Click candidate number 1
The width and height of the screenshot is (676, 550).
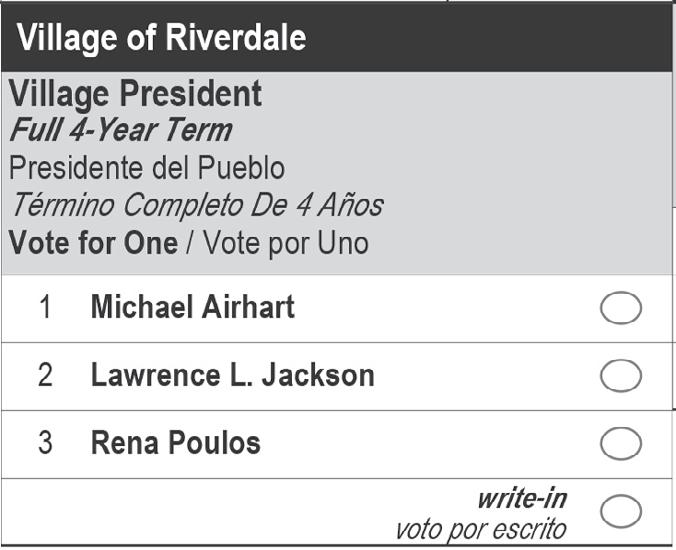coord(45,307)
